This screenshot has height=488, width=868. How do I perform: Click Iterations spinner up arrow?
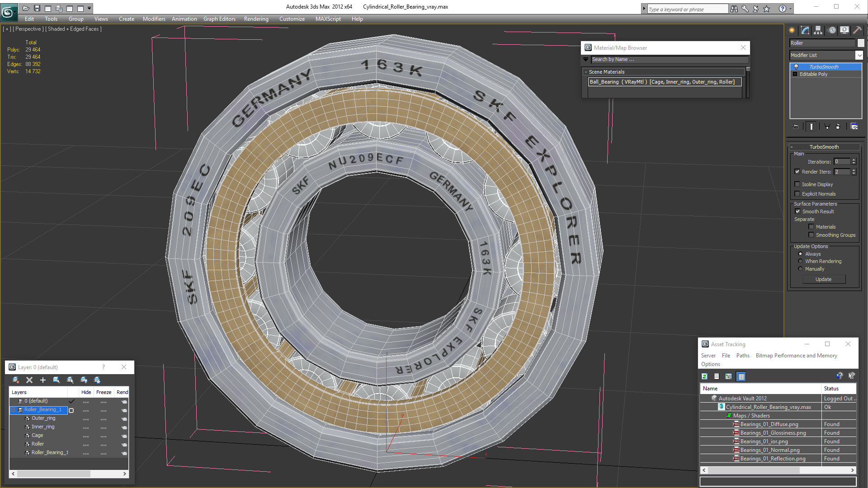(x=854, y=160)
